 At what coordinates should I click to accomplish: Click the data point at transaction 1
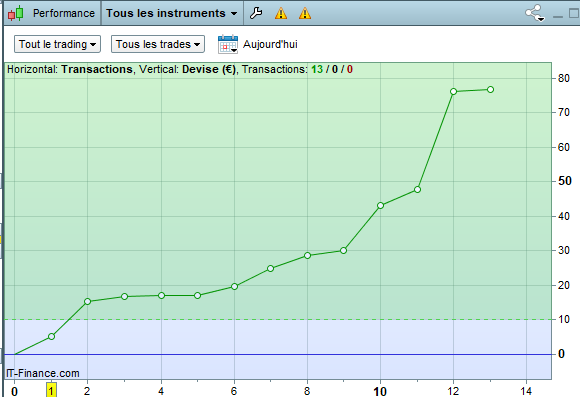tap(51, 336)
